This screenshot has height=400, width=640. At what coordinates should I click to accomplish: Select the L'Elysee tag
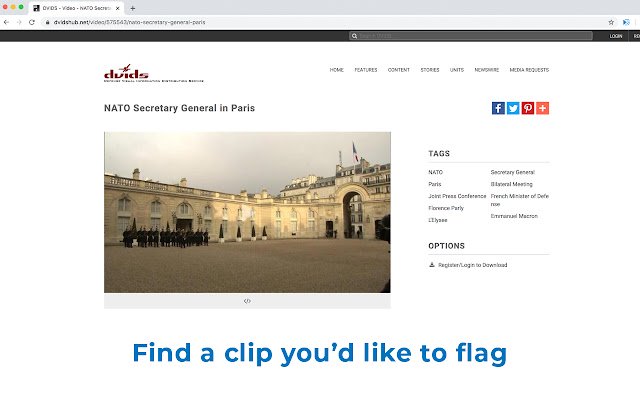(438, 220)
